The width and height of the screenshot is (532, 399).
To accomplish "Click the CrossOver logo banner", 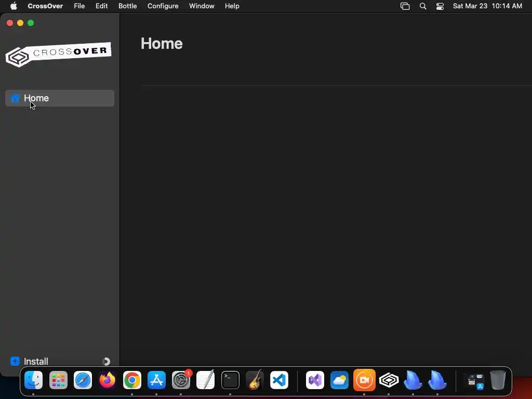I will (x=58, y=54).
